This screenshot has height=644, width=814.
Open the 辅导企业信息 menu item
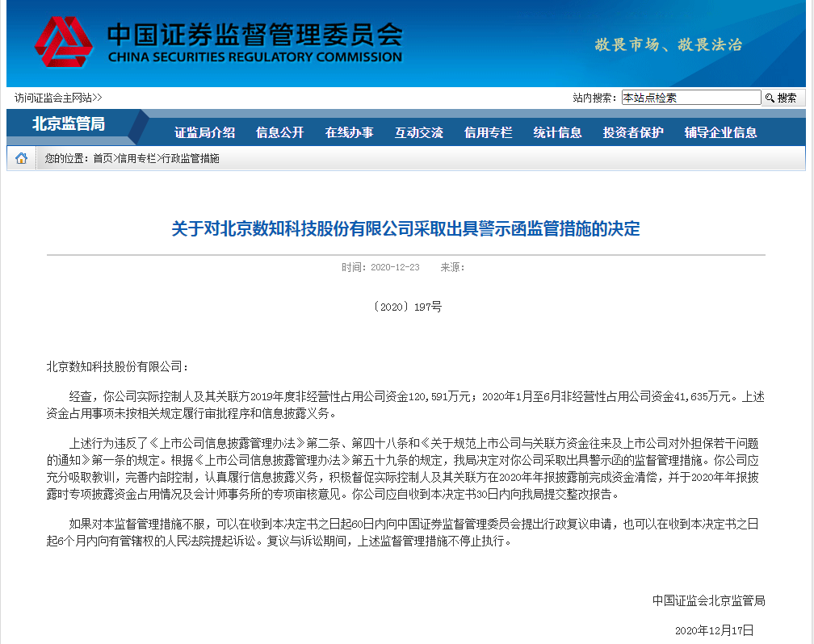[720, 133]
